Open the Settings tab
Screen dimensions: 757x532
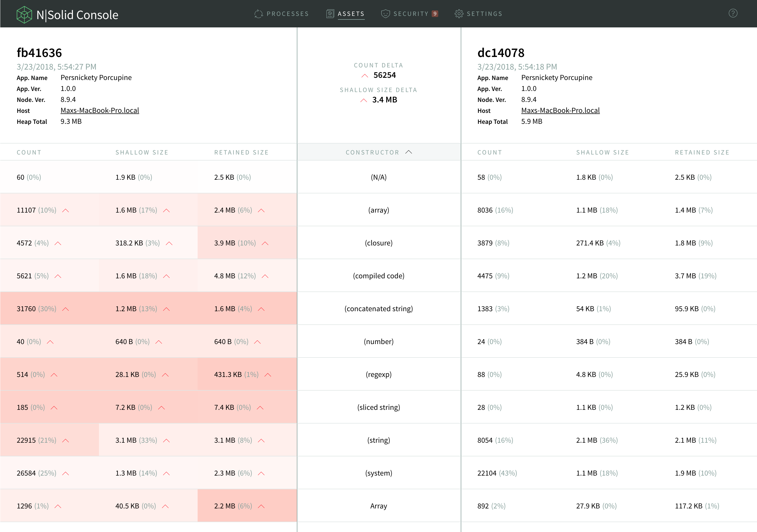[x=484, y=14]
